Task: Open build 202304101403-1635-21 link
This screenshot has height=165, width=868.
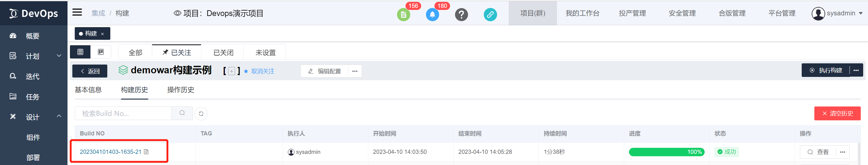Action: [x=111, y=152]
